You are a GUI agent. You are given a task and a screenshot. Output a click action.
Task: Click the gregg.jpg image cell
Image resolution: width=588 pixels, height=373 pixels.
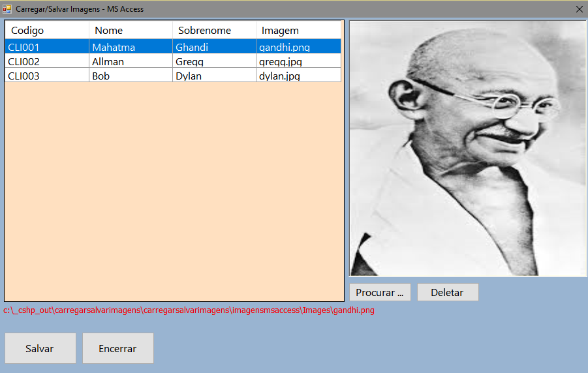tap(298, 61)
